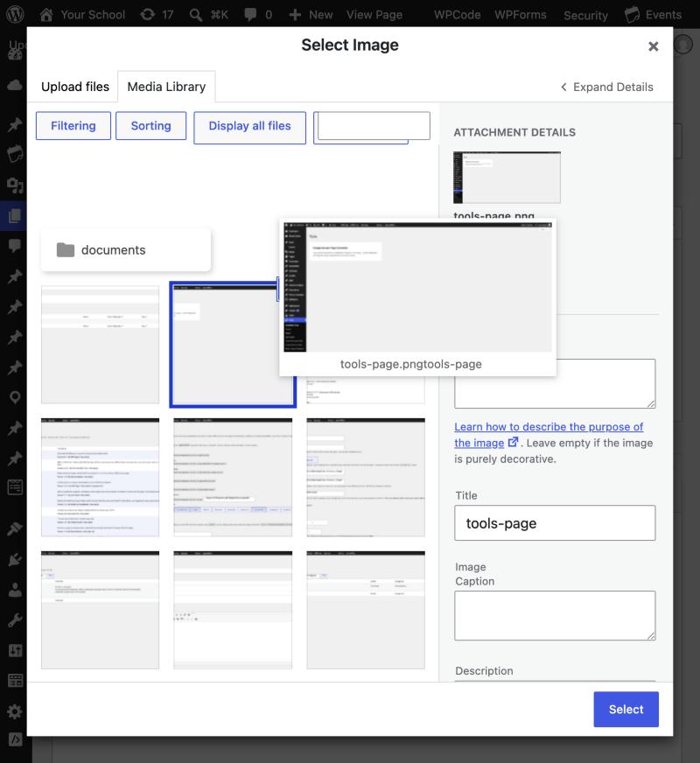The height and width of the screenshot is (763, 700).
Task: Open the WPCode admin bar menu
Action: point(458,15)
